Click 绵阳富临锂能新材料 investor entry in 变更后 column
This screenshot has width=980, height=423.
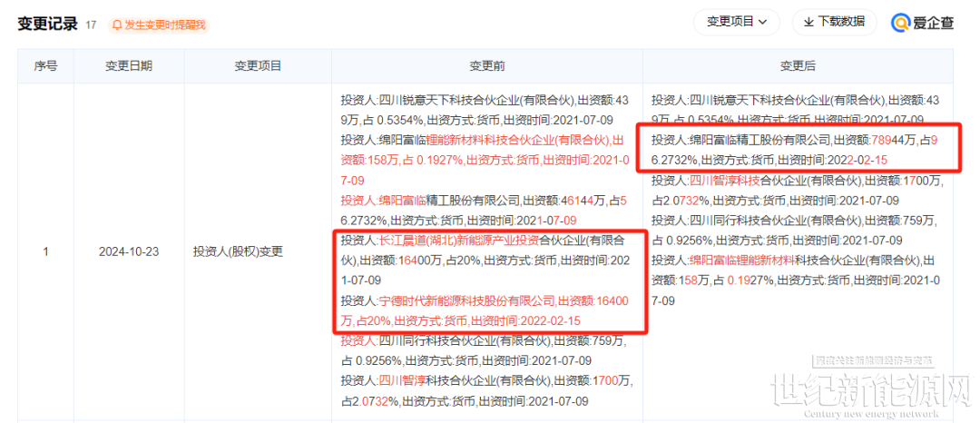coord(796,280)
